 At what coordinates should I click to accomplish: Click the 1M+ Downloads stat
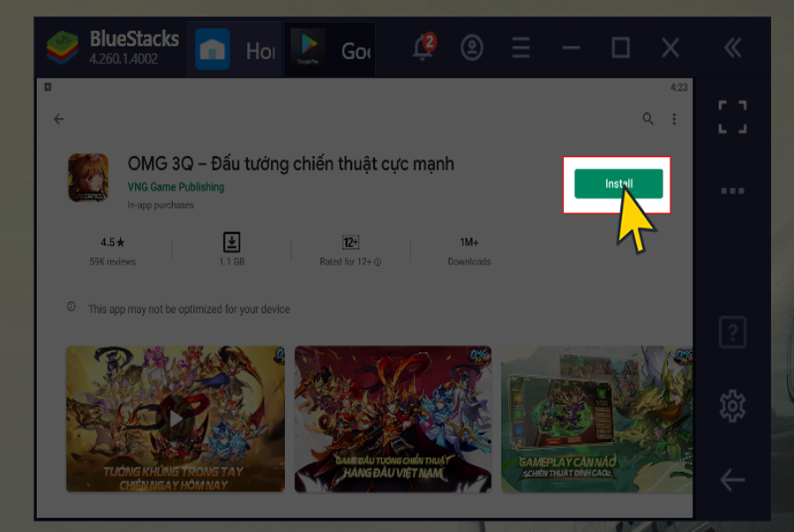469,251
